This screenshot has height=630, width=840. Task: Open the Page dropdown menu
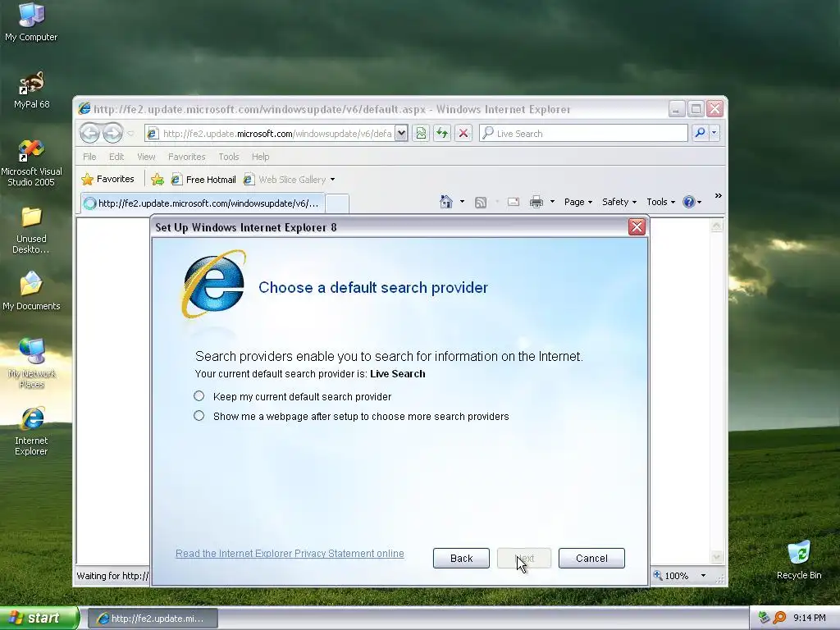point(578,202)
